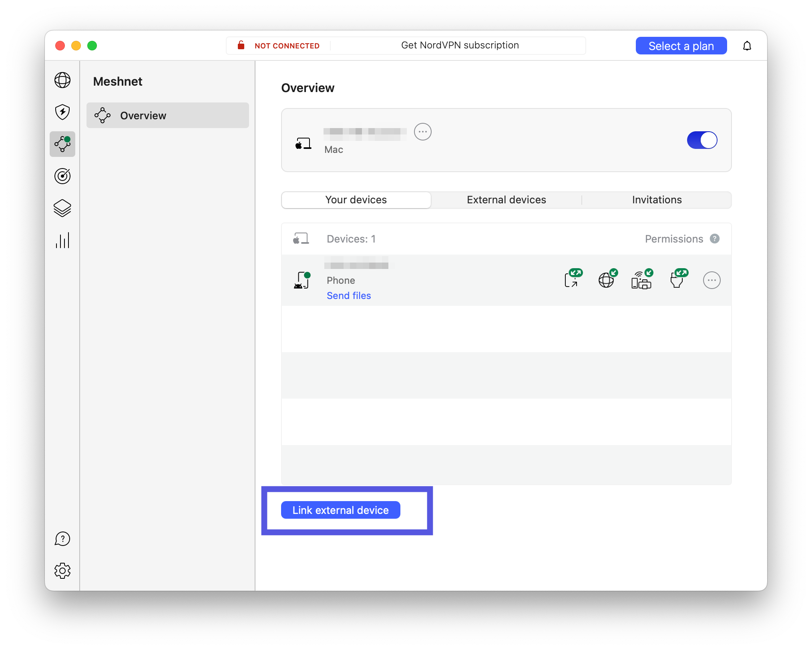Click the Mac device type label
812x650 pixels.
tap(334, 150)
